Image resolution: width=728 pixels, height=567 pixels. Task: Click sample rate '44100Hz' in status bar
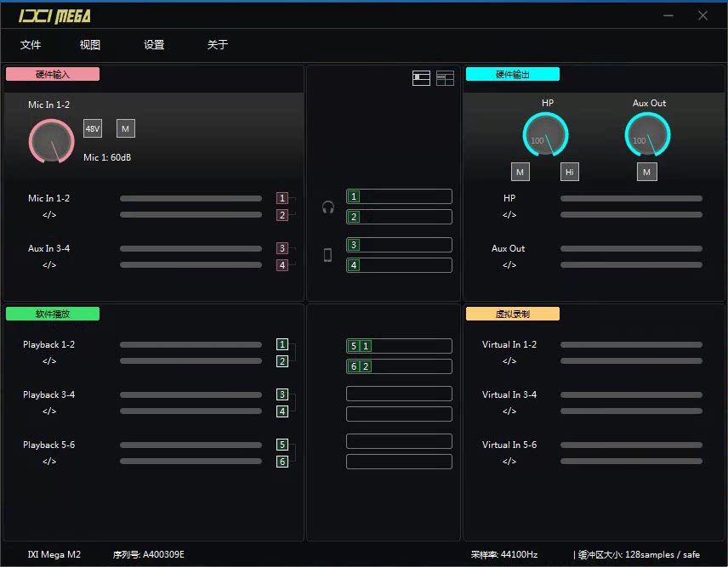click(x=519, y=554)
